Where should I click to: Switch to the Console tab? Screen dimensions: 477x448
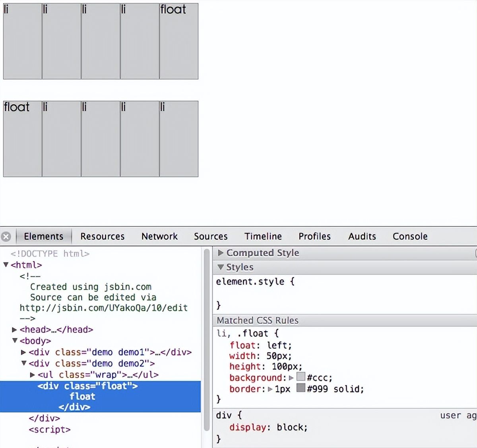tap(410, 236)
